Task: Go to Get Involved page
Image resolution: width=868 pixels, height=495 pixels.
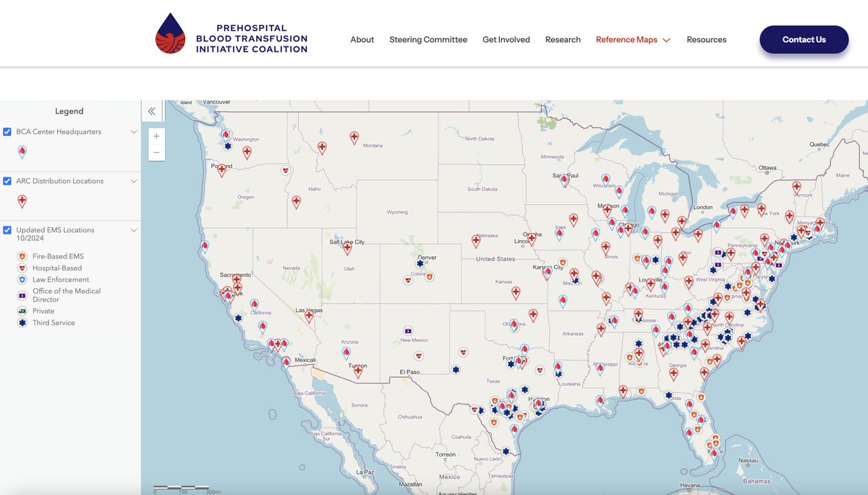Action: (x=506, y=40)
